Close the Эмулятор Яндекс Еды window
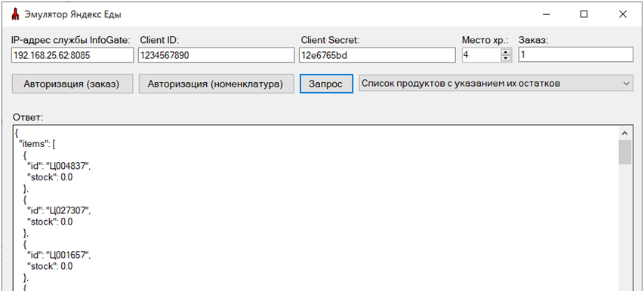644x291 pixels. point(622,14)
